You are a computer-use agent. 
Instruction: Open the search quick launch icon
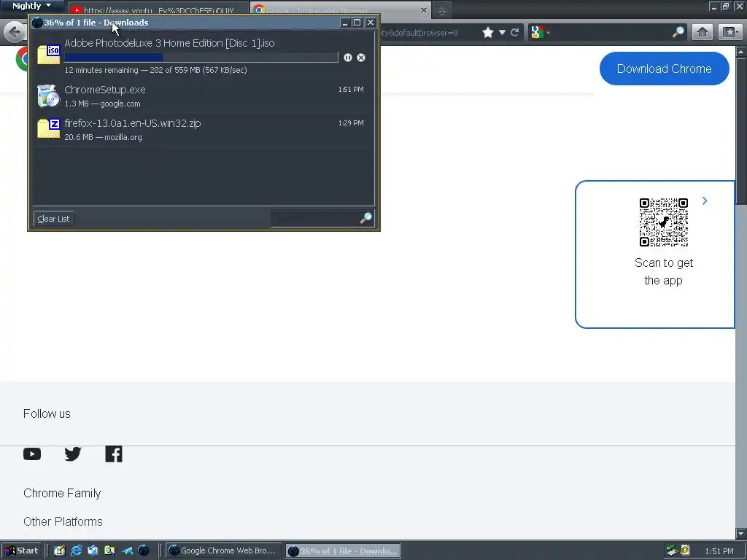tap(109, 551)
